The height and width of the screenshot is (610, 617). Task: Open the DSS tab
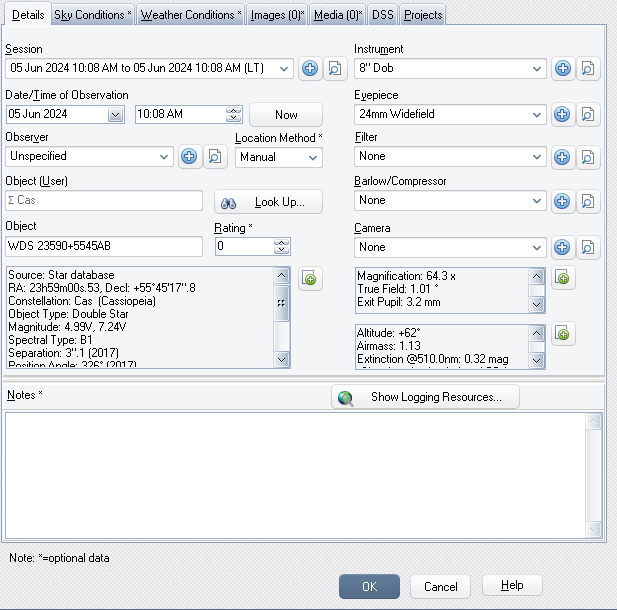click(382, 15)
